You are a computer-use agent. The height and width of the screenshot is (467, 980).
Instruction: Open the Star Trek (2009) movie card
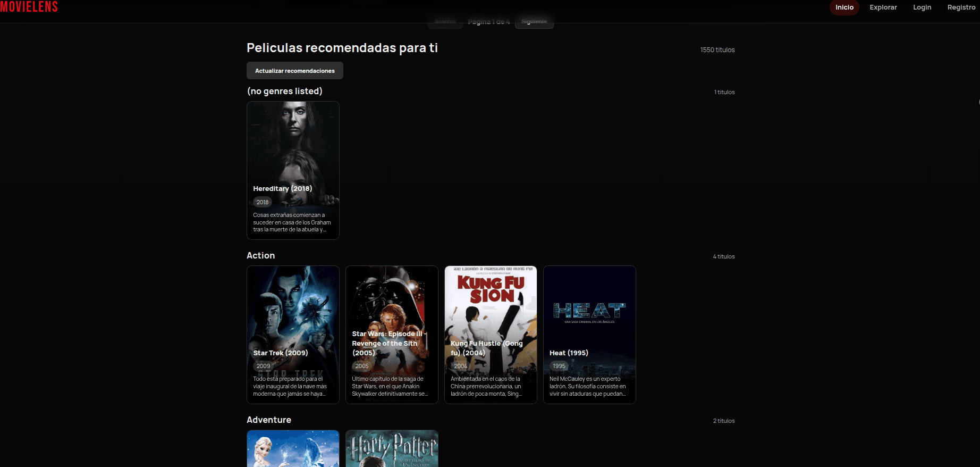click(x=293, y=335)
